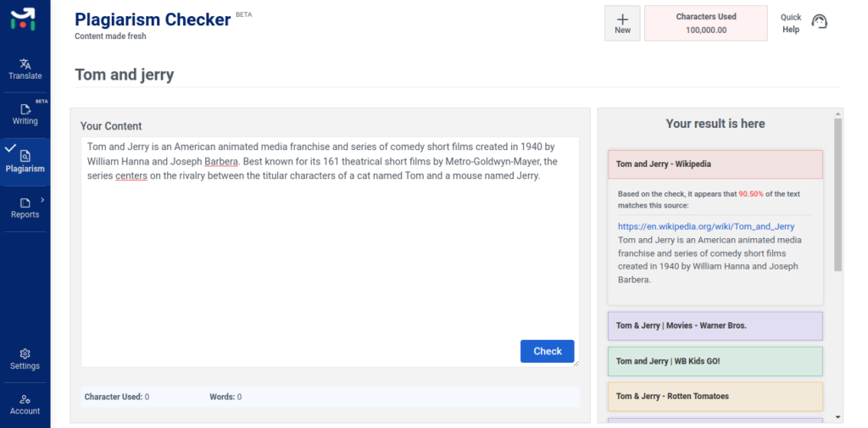This screenshot has height=428, width=868.
Task: Open the Settings gear icon
Action: coord(25,353)
